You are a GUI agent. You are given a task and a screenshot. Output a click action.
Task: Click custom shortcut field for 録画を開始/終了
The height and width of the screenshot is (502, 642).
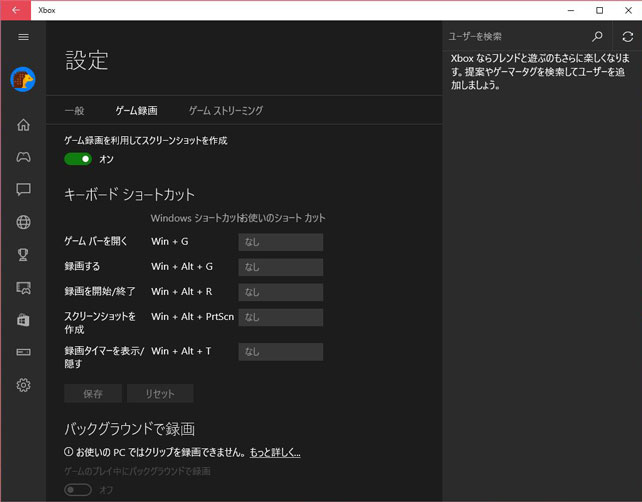coord(281,292)
